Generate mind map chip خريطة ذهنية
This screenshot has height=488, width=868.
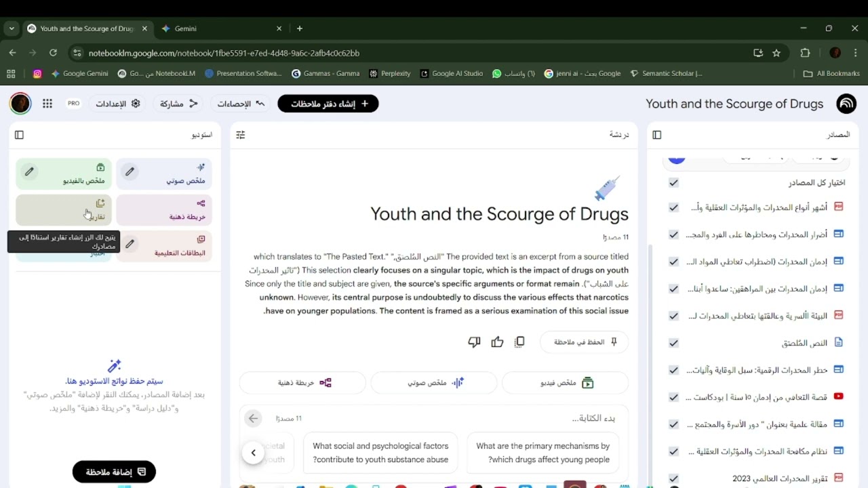(x=302, y=383)
